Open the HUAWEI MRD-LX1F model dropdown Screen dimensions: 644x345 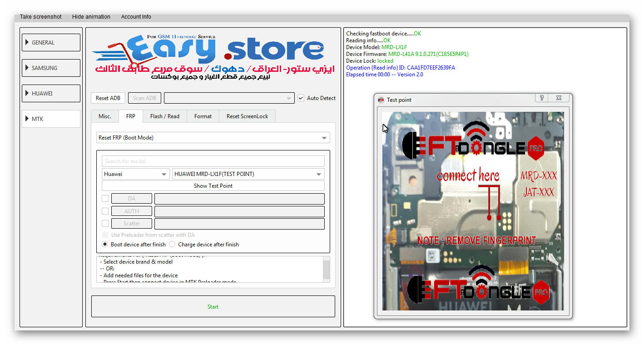click(248, 174)
